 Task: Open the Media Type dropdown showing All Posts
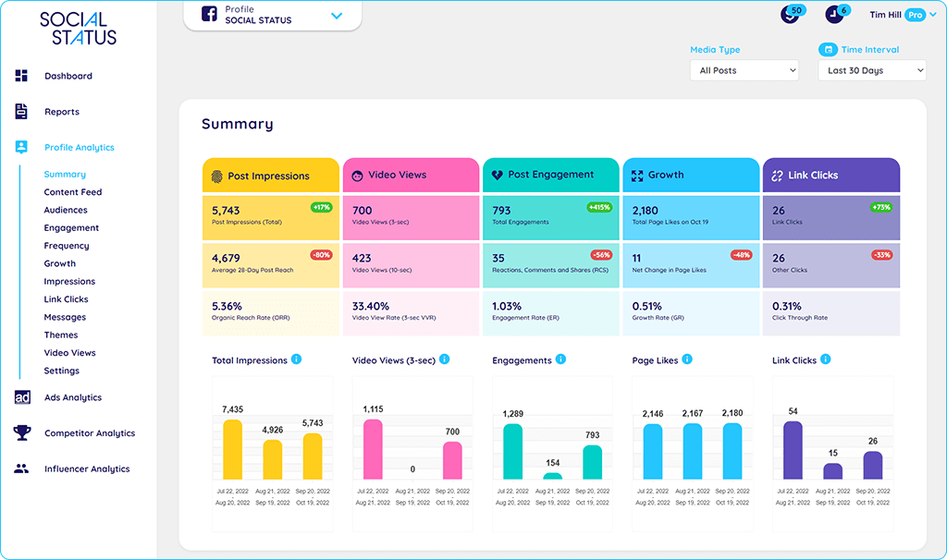(x=744, y=69)
